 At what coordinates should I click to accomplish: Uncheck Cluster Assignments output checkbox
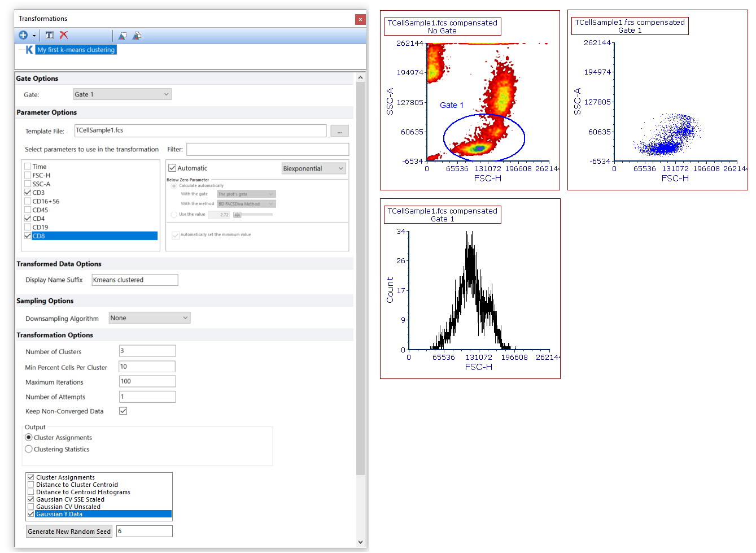(31, 477)
